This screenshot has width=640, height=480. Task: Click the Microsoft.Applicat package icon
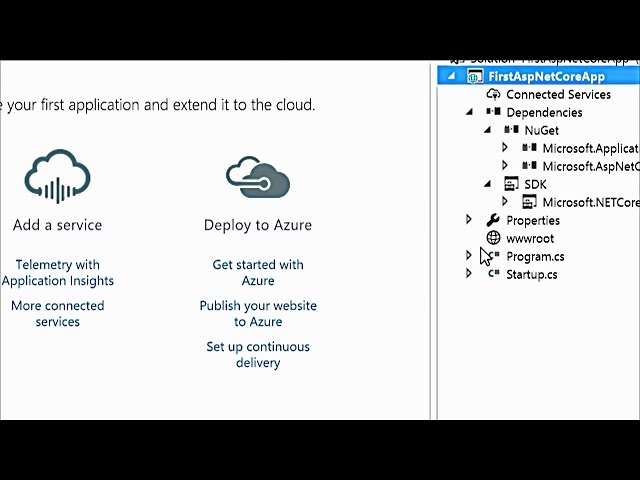529,148
